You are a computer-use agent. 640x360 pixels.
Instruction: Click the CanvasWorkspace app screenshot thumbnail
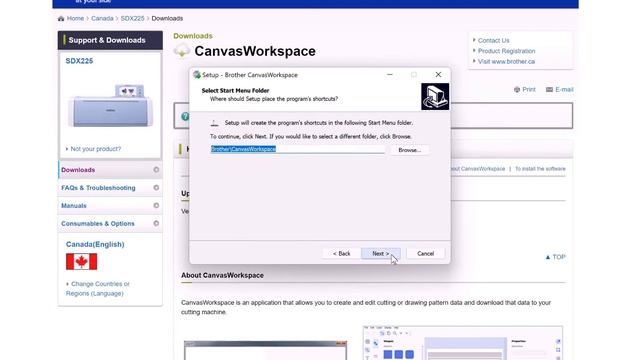tap(463, 343)
